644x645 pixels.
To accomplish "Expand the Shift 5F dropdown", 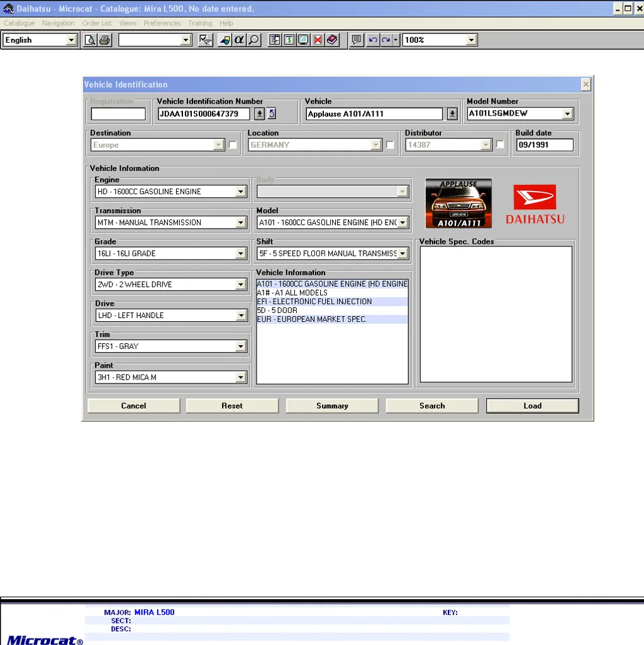I will pos(402,253).
